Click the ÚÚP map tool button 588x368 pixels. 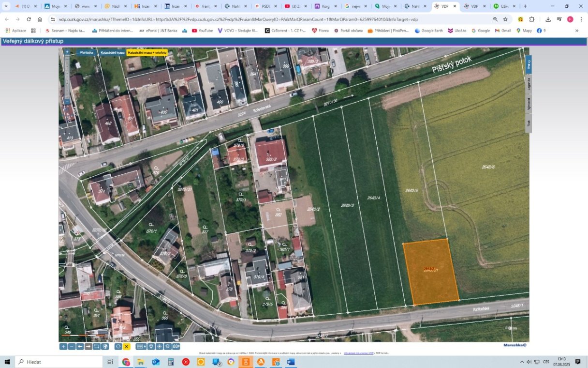176,347
